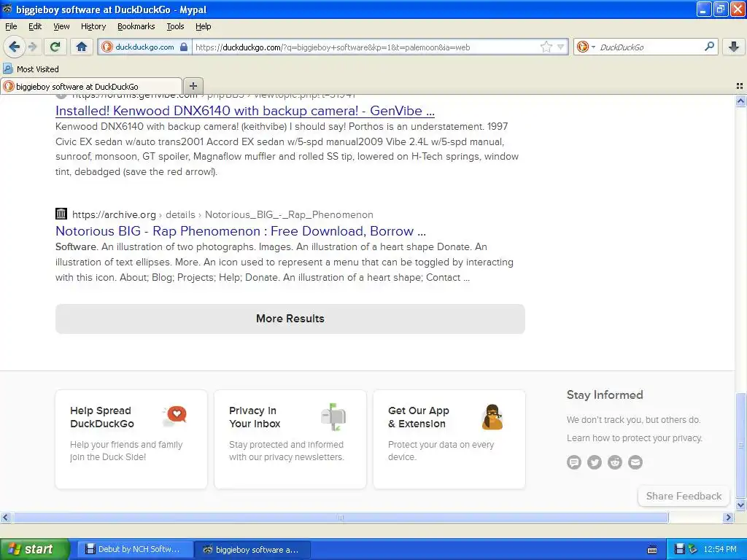Click the URL address field

366,47
